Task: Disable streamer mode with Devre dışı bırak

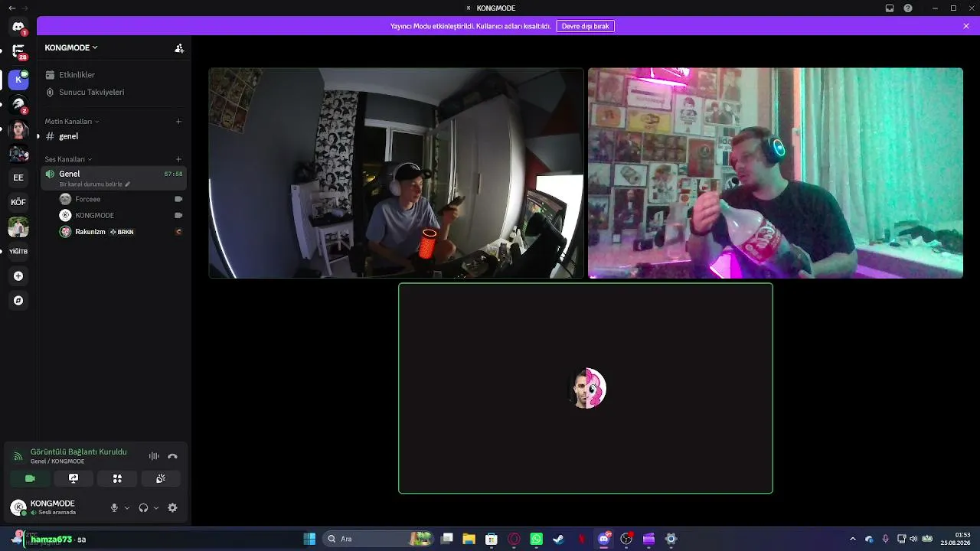Action: pos(585,26)
